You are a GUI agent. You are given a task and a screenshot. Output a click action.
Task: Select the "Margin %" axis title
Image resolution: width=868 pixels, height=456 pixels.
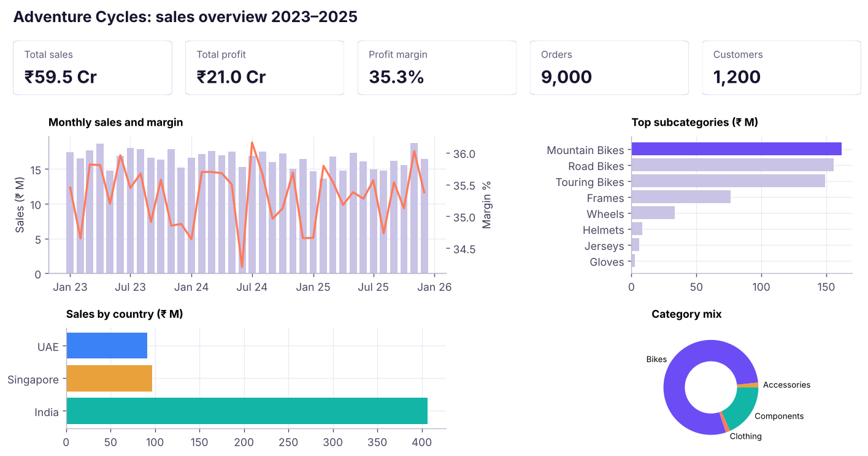[487, 205]
